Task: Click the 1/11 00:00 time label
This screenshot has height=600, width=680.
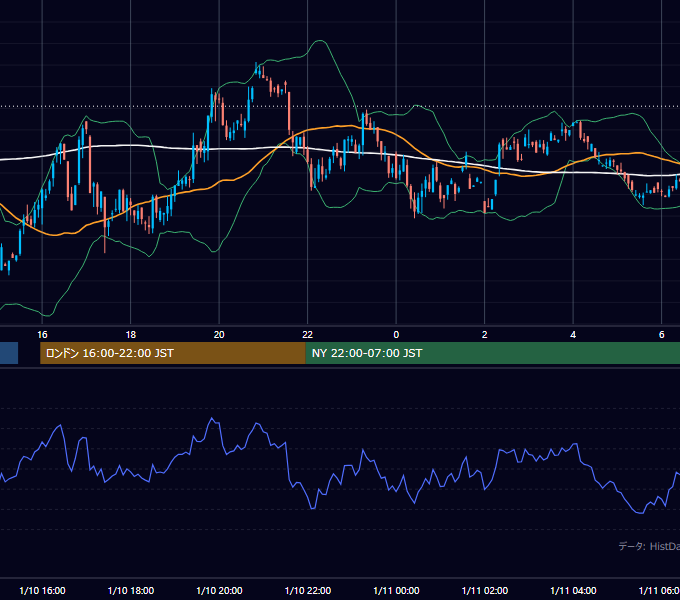Action: [396, 590]
